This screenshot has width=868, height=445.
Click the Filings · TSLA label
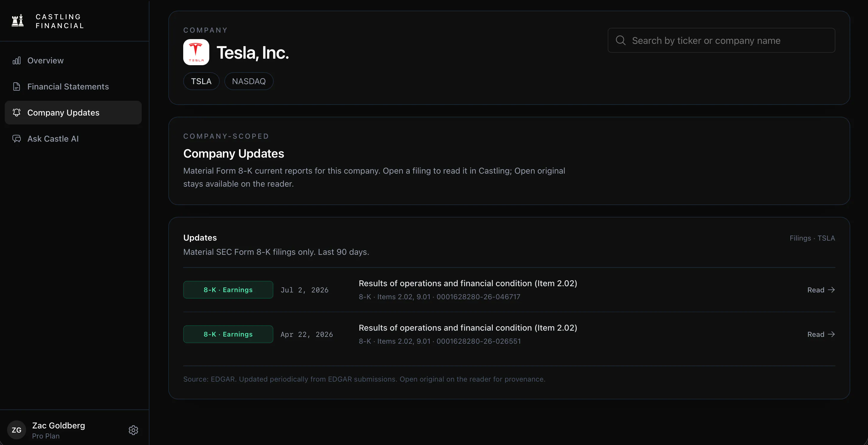click(812, 238)
